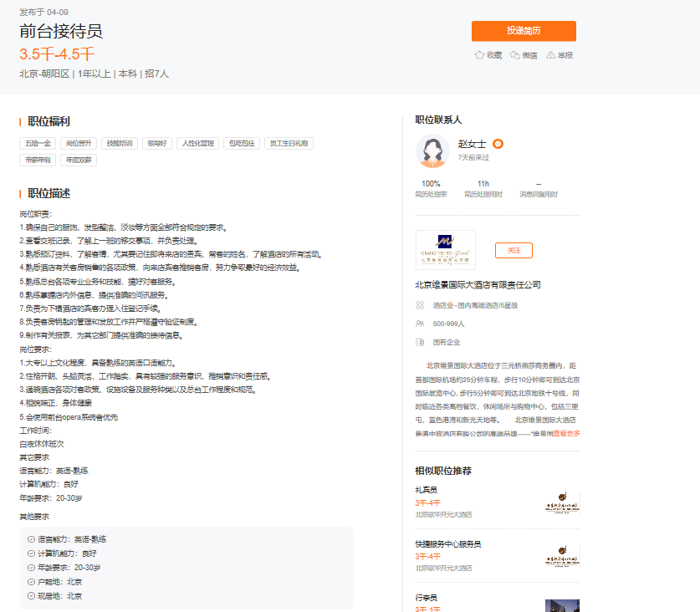
Task: Click the 投递简历 apply button
Action: [524, 31]
